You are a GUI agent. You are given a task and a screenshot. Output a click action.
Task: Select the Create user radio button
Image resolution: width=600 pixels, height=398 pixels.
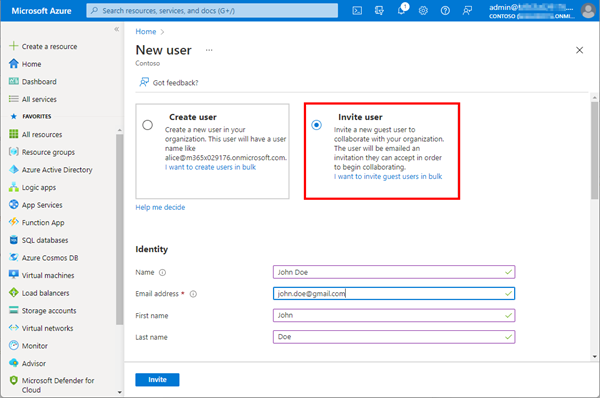(147, 125)
